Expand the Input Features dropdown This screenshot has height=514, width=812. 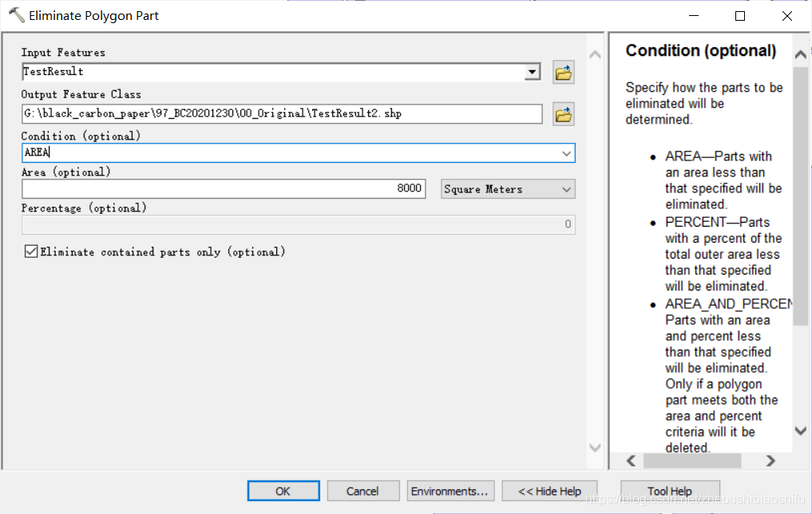tap(533, 72)
